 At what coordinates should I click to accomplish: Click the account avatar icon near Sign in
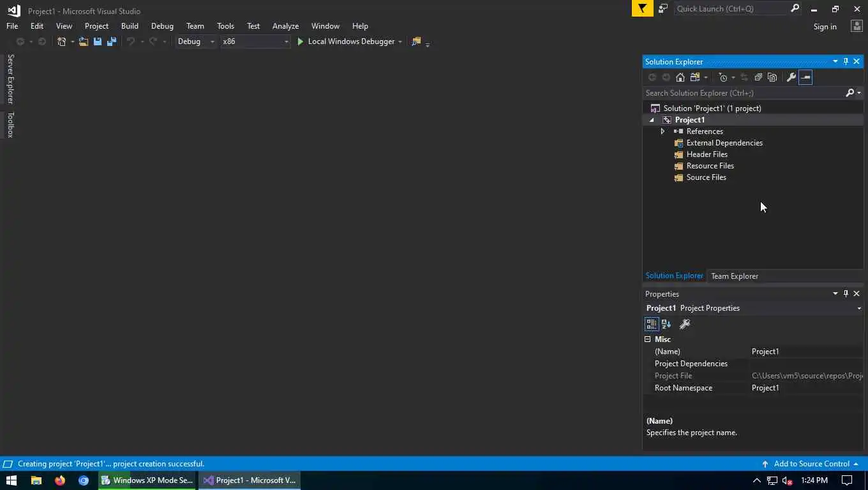pyautogui.click(x=857, y=26)
